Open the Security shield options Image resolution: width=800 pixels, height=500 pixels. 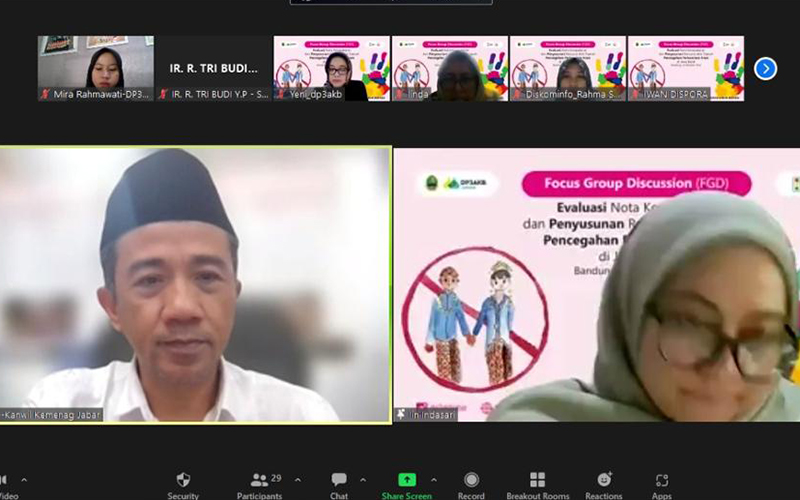[x=183, y=481]
